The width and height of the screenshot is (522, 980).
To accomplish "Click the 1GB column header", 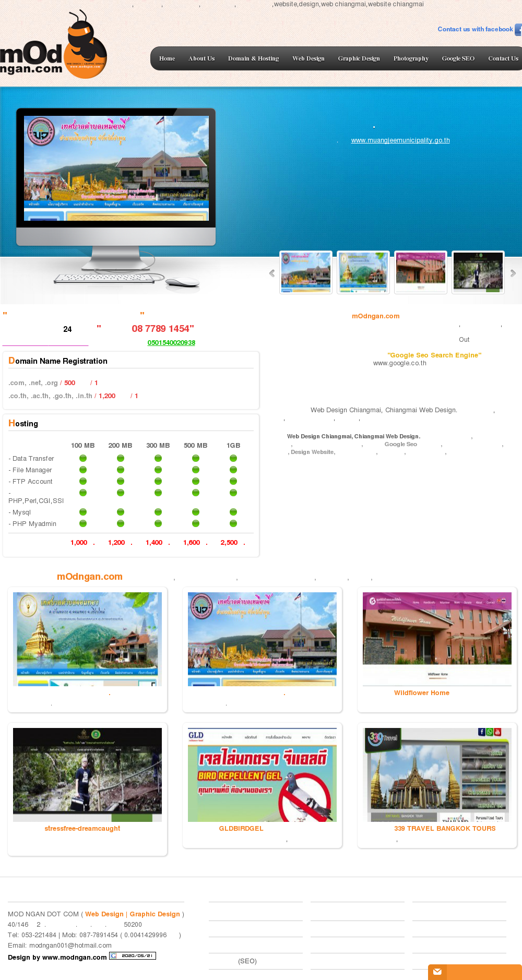I will 233,446.
